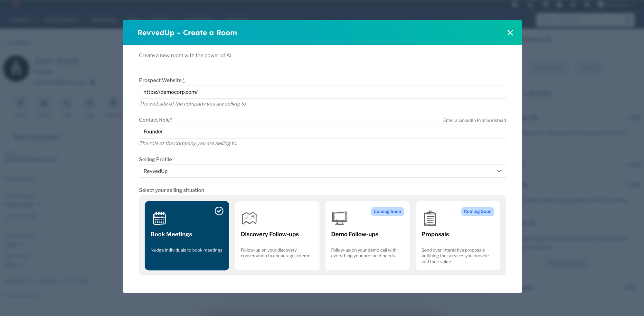
Task: Click the Demo Follow-ups monitor icon
Action: point(339,218)
